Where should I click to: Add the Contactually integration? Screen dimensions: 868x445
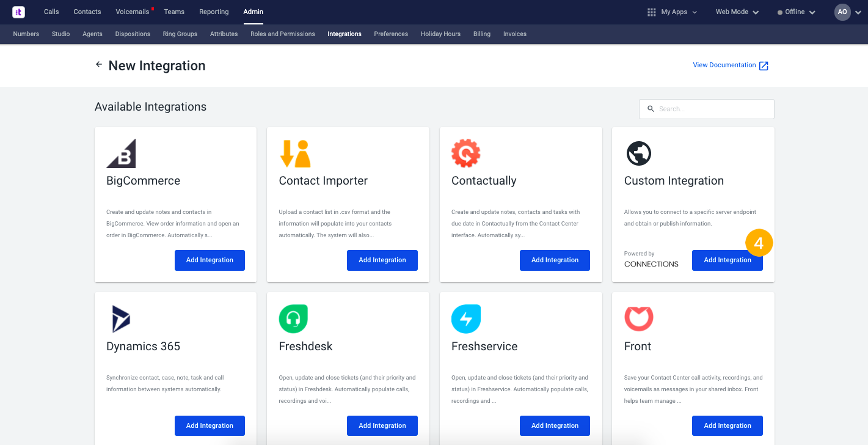click(555, 260)
